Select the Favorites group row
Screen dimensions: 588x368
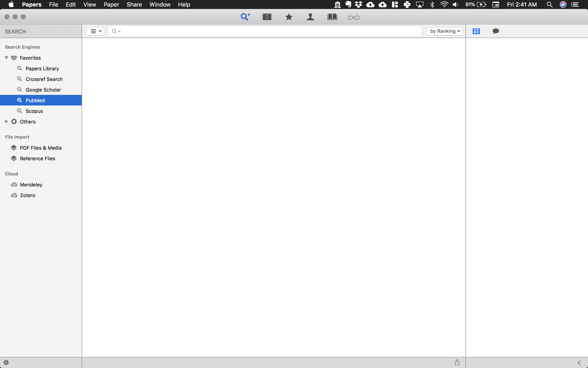41,58
